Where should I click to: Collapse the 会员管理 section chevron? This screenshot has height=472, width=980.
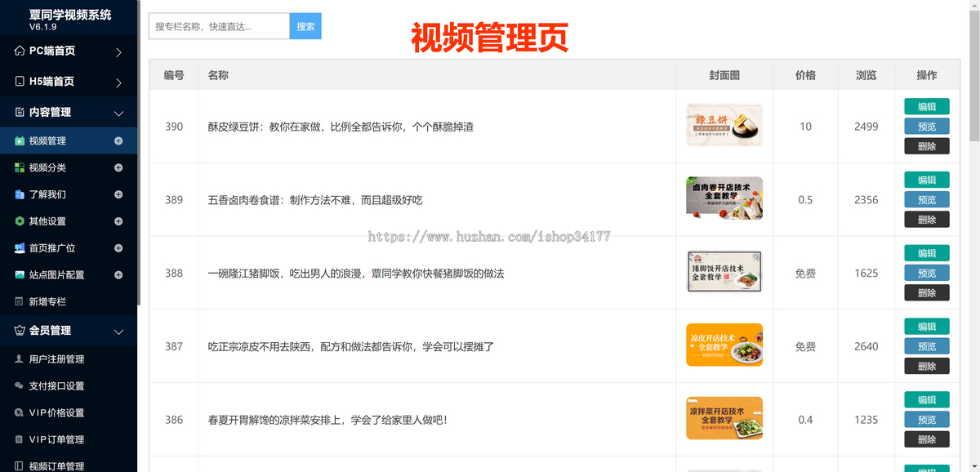click(x=118, y=332)
